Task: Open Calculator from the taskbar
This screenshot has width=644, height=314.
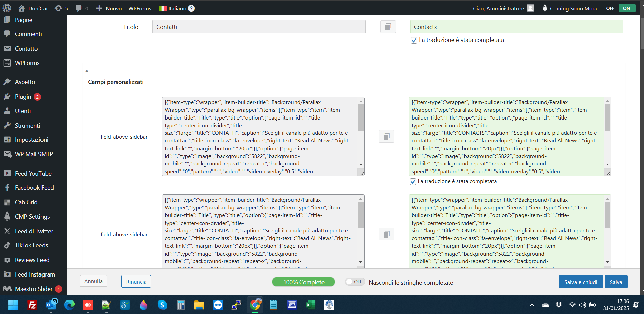Action: (181, 305)
